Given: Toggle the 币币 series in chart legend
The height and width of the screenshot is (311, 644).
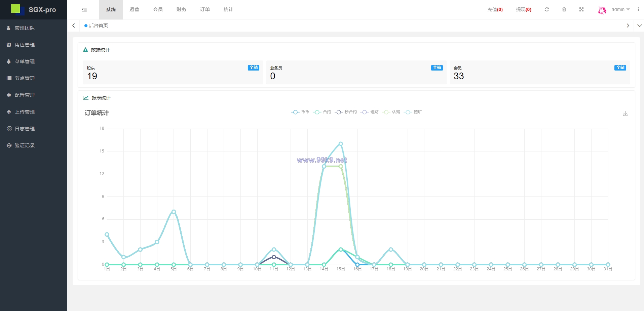Looking at the screenshot, I should click(300, 112).
